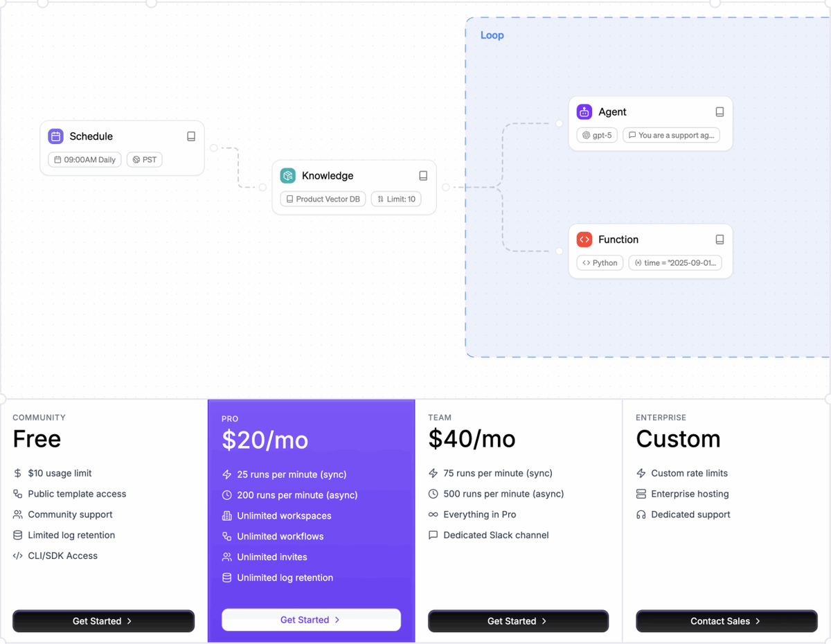Click the docs icon on the Knowledge node
831x644 pixels.
423,175
